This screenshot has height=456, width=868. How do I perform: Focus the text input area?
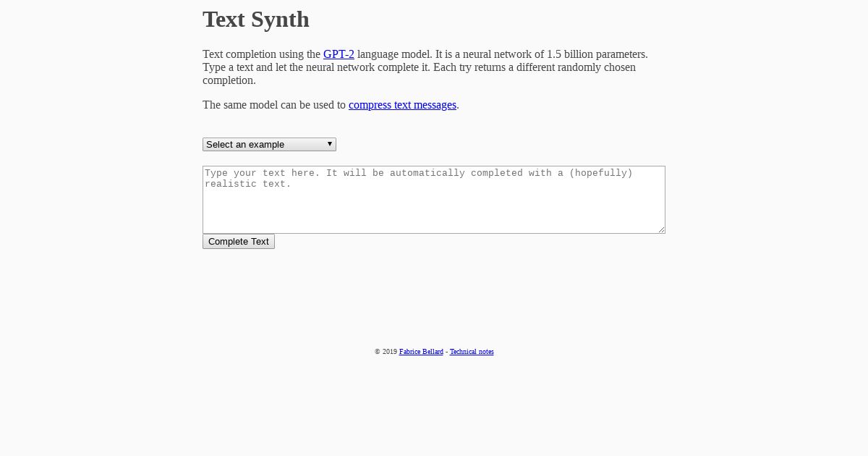[434, 200]
